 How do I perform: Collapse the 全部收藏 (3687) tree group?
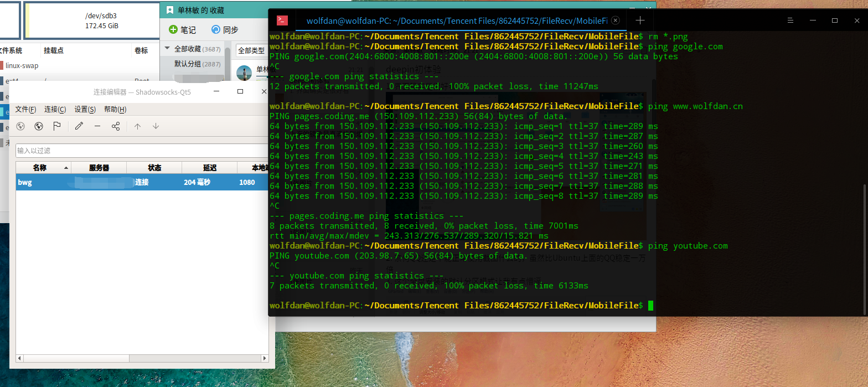coord(168,49)
